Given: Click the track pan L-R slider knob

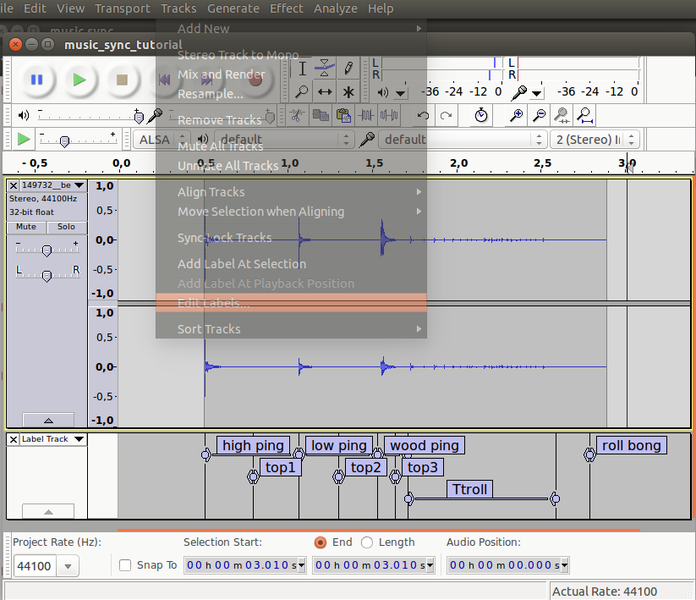Looking at the screenshot, I should pos(47,276).
